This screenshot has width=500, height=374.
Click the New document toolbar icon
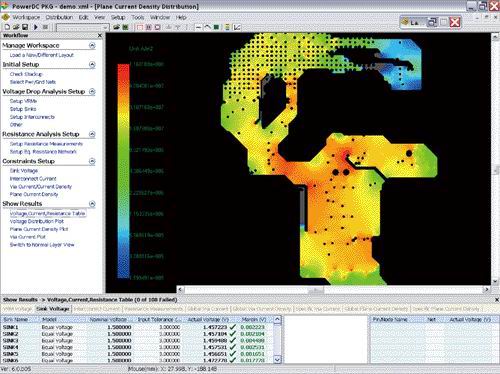[x=7, y=27]
